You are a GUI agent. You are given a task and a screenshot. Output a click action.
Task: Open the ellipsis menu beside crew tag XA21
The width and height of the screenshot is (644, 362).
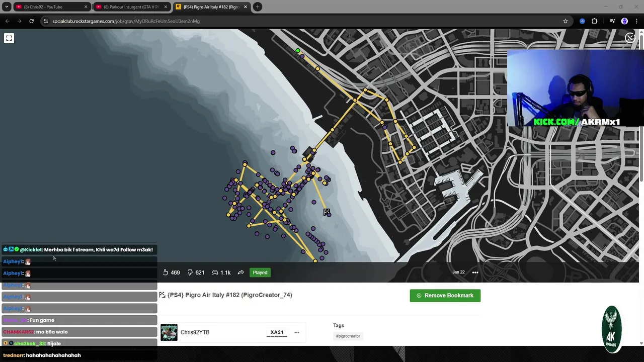pyautogui.click(x=296, y=332)
